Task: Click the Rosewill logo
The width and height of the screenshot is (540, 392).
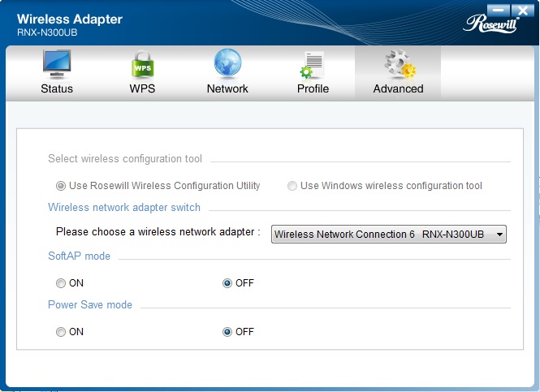Action: click(491, 24)
